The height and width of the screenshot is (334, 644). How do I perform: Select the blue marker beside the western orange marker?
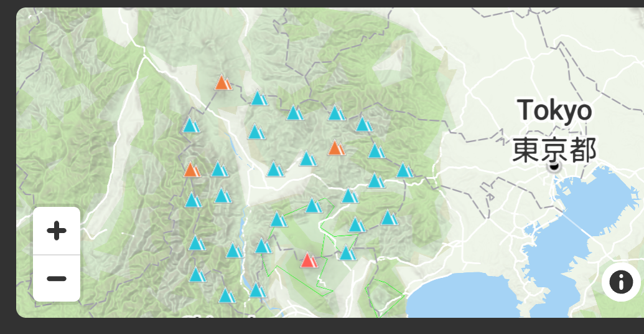219,169
